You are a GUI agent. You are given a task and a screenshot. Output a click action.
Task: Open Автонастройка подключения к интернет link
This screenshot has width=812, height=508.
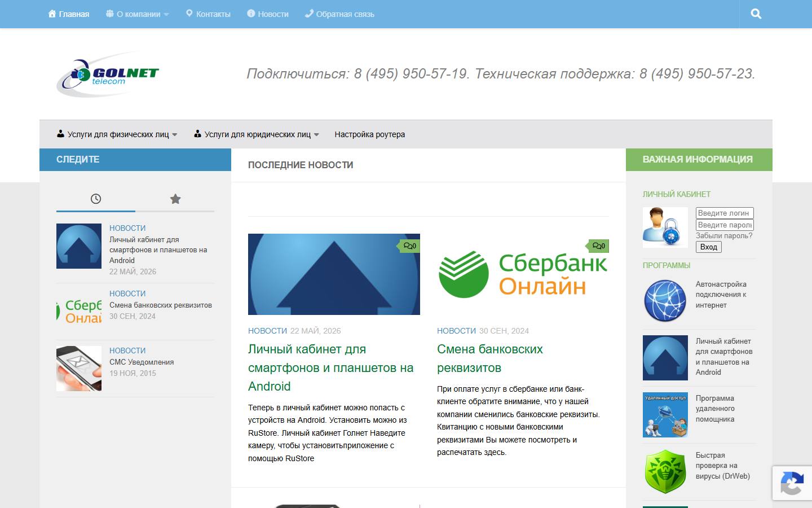coord(721,295)
